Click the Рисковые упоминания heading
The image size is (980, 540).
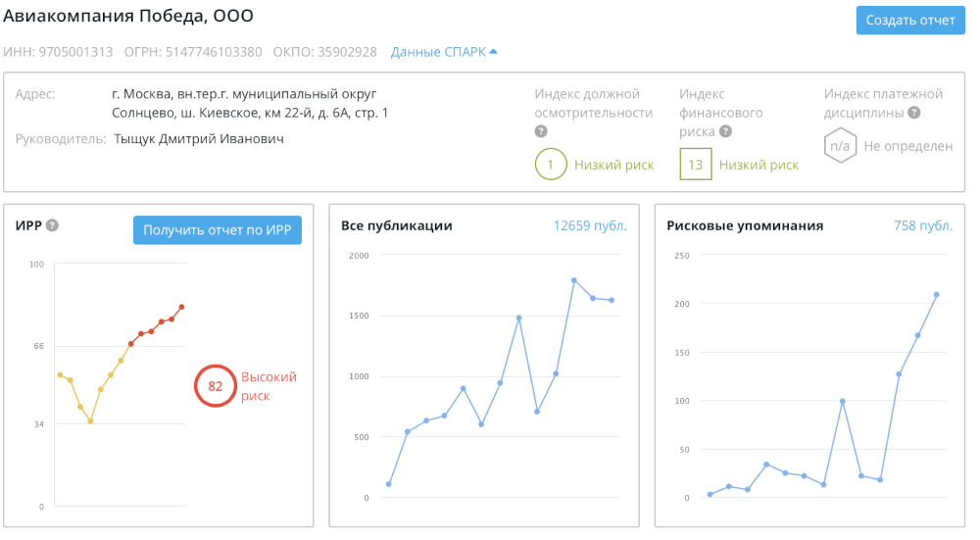(745, 225)
